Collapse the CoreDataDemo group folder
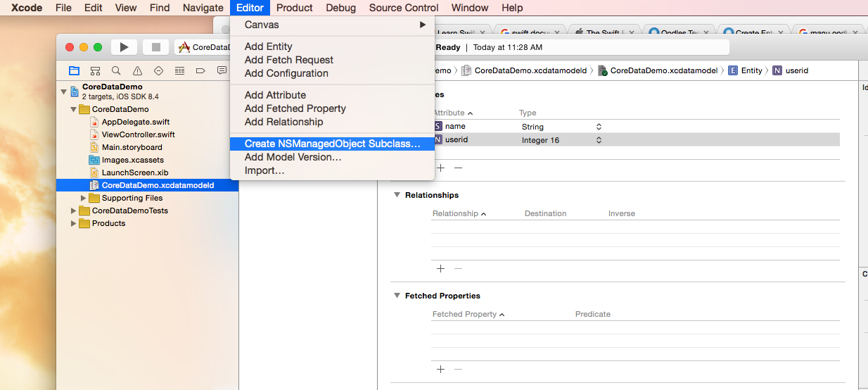The image size is (868, 390). tap(73, 109)
